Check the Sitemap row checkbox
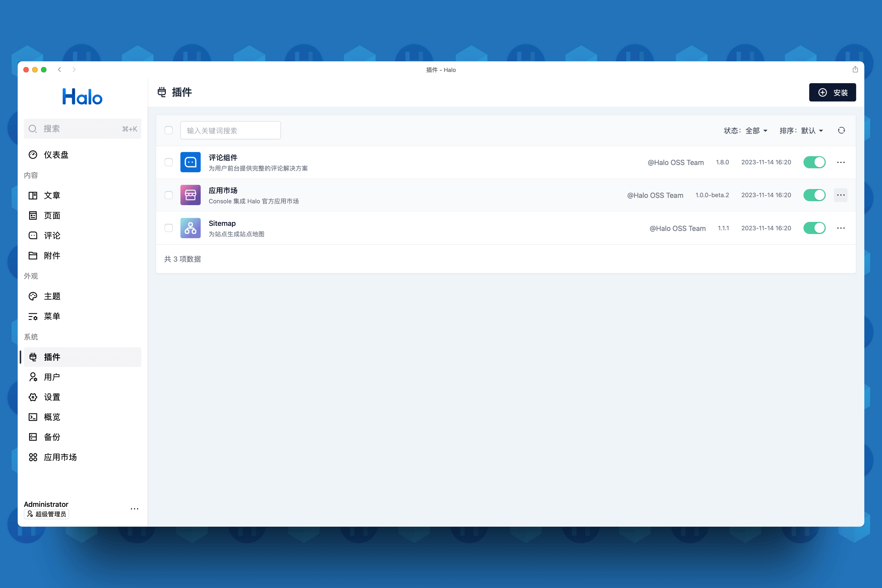Viewport: 882px width, 588px height. (169, 228)
